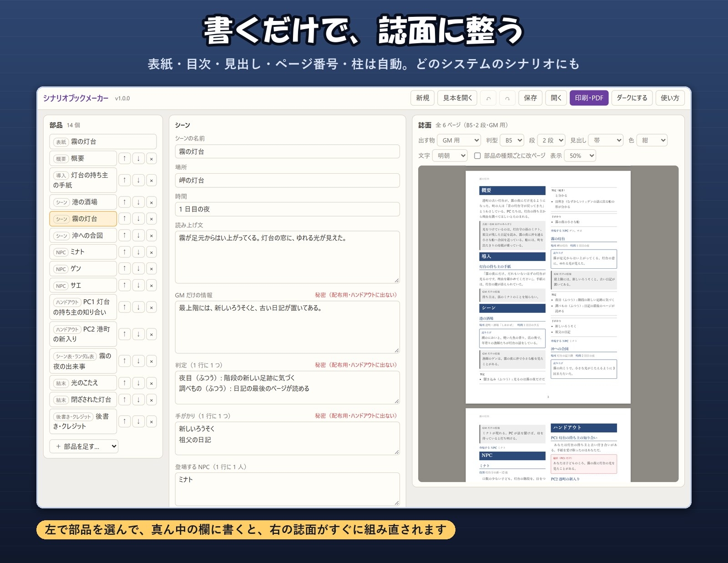Move 後書き・クレジット part down
The image size is (728, 563).
138,422
